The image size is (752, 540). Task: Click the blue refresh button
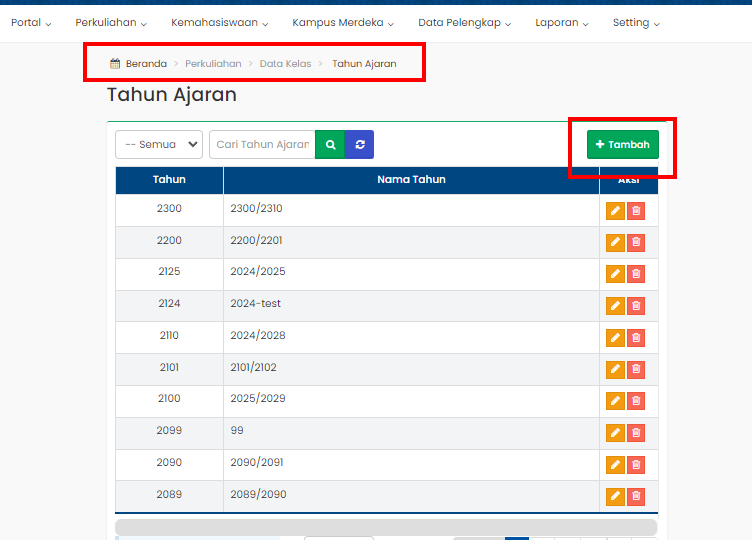point(360,144)
